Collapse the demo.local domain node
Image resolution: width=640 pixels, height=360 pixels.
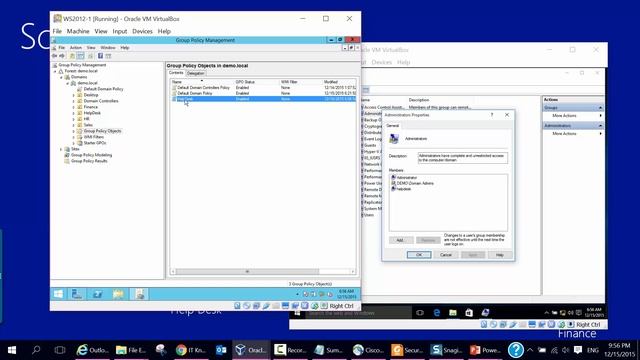click(68, 83)
